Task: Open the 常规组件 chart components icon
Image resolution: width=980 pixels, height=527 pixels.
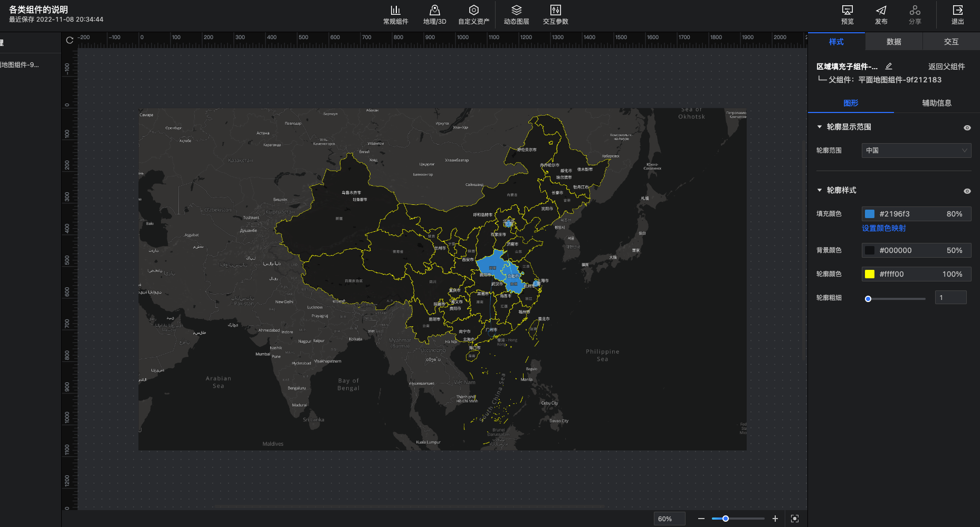Action: [395, 11]
